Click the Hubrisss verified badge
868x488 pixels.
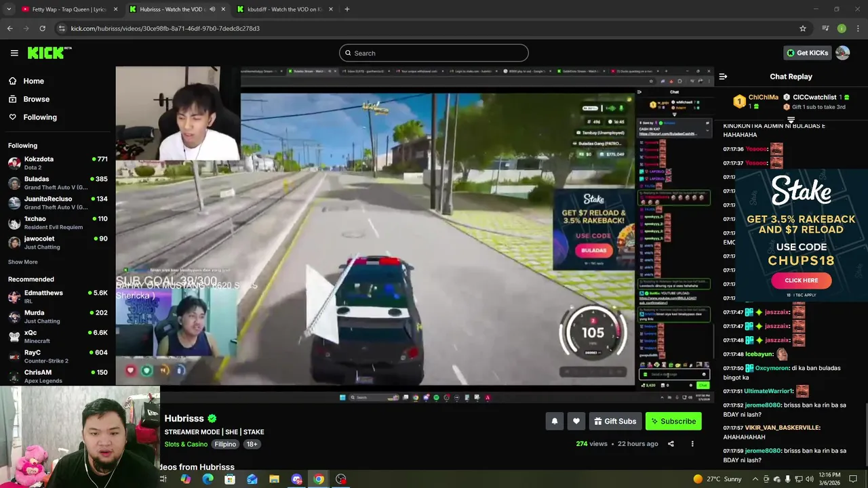coord(212,419)
